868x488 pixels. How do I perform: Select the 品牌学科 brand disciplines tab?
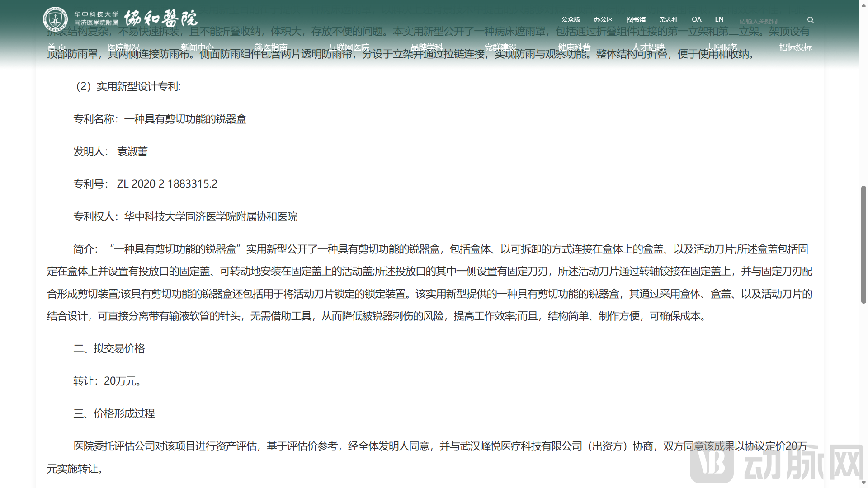click(427, 47)
